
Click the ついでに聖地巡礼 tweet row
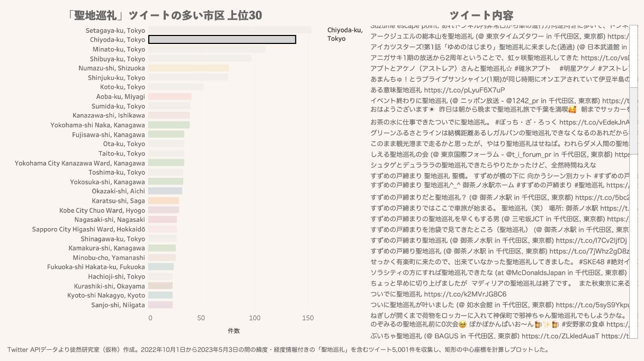point(439,294)
